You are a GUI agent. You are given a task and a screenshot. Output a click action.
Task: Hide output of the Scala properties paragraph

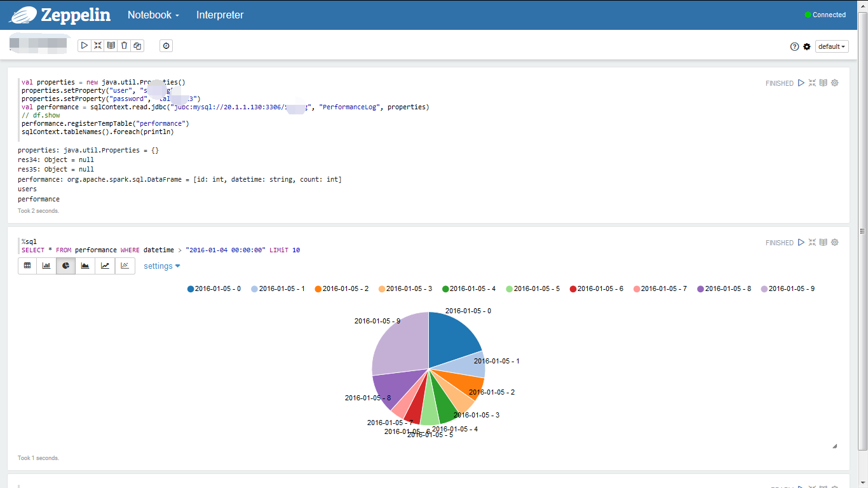[824, 83]
